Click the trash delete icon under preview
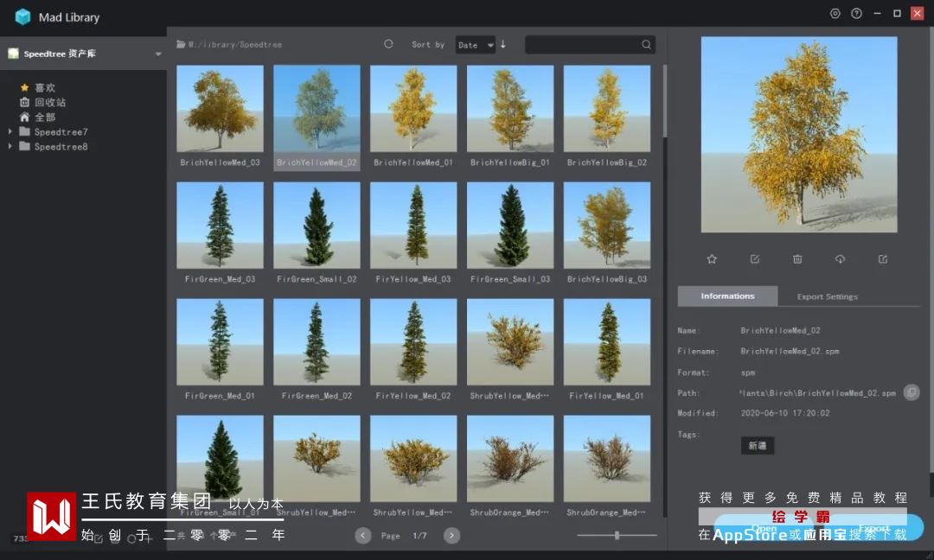 (x=797, y=259)
